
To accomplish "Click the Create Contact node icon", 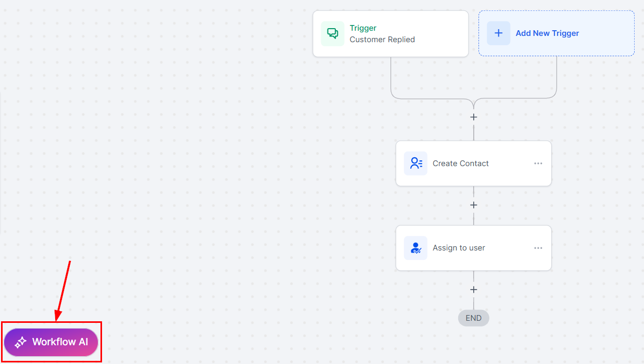I will (415, 164).
